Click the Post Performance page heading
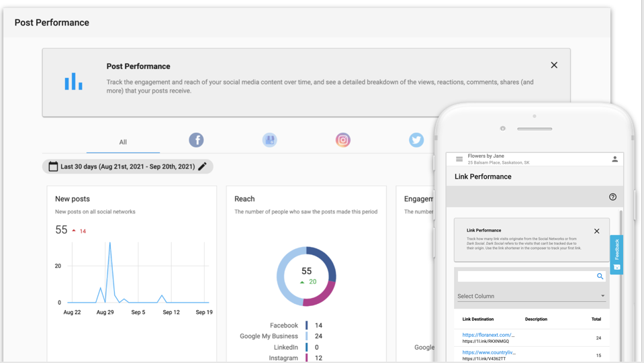644x363 pixels. [52, 23]
